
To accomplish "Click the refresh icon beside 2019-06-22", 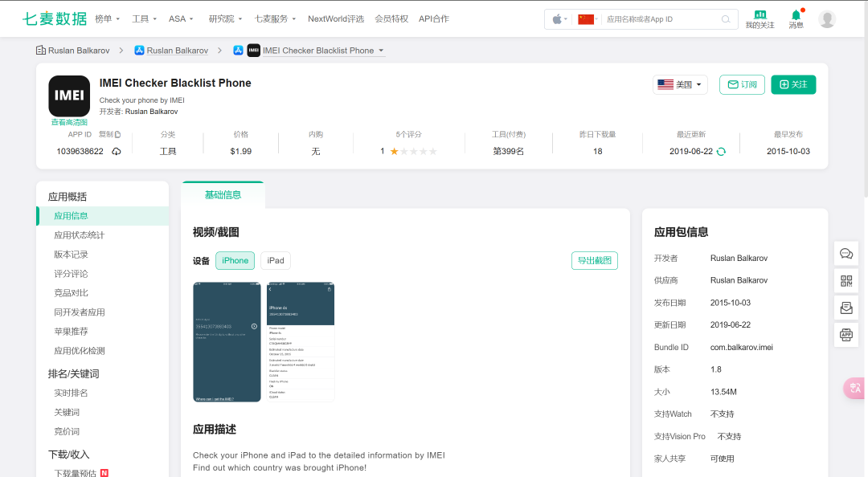I will click(x=721, y=152).
